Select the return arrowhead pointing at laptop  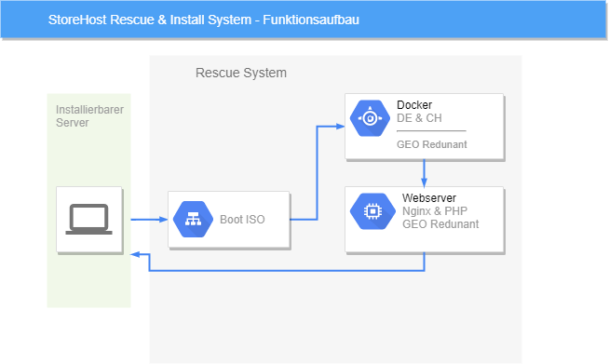coord(135,254)
